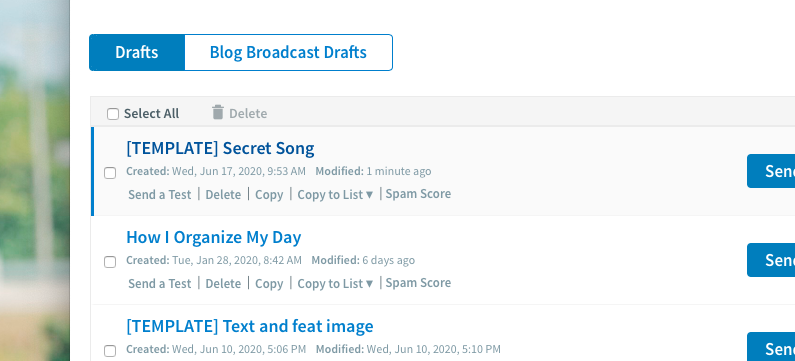Open the Blog Broadcast Drafts tab

tap(288, 52)
